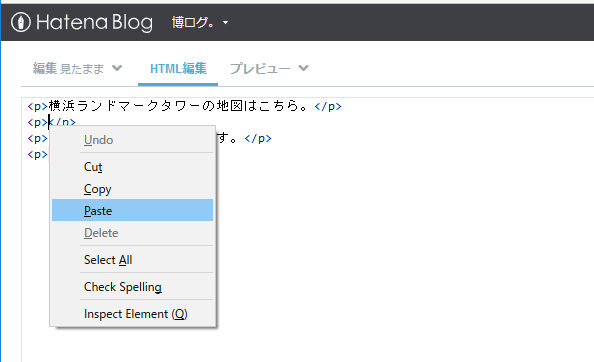Switch to the プレビュー tab
This screenshot has width=594, height=362.
tap(260, 69)
